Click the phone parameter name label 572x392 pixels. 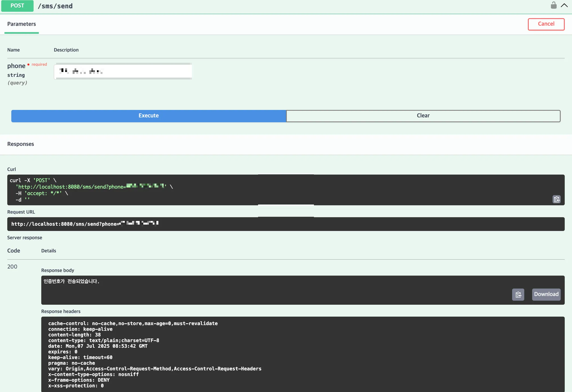(x=16, y=66)
